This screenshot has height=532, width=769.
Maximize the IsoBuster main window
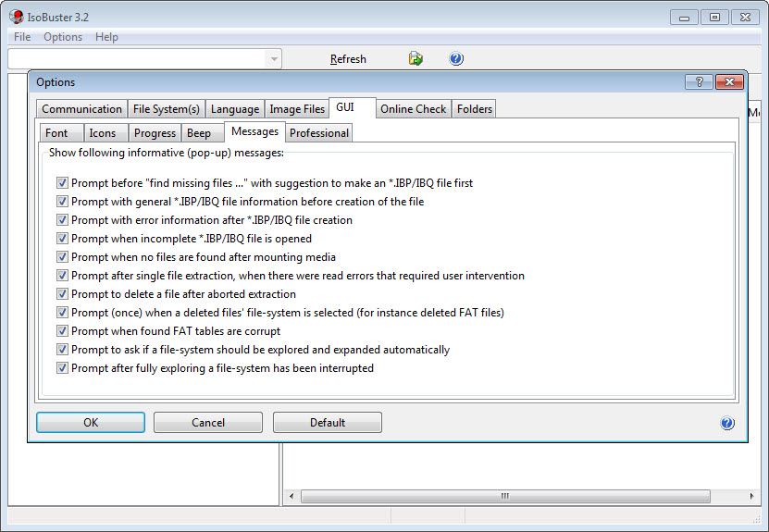pos(714,18)
